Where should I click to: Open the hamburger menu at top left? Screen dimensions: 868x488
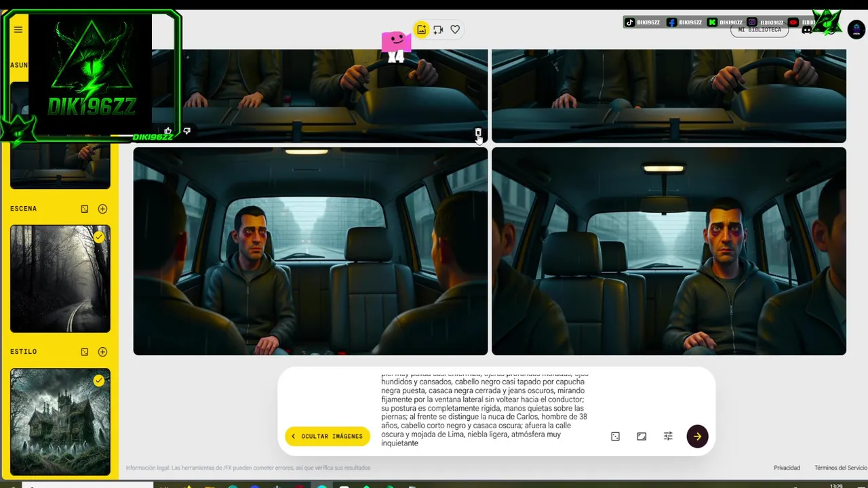(18, 30)
